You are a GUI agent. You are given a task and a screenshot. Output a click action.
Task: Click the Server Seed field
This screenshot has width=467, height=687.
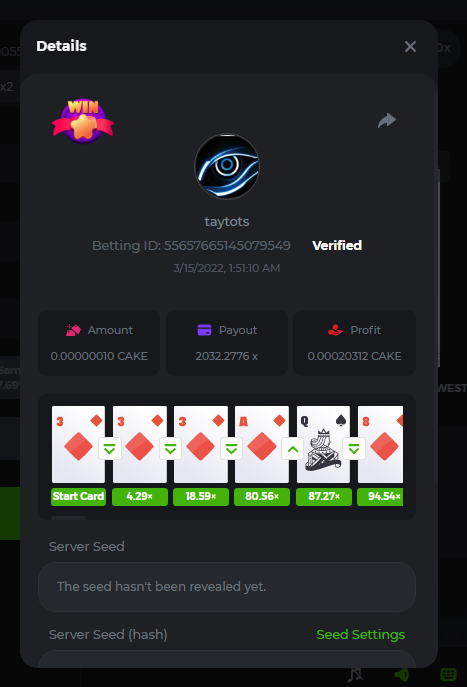(226, 587)
